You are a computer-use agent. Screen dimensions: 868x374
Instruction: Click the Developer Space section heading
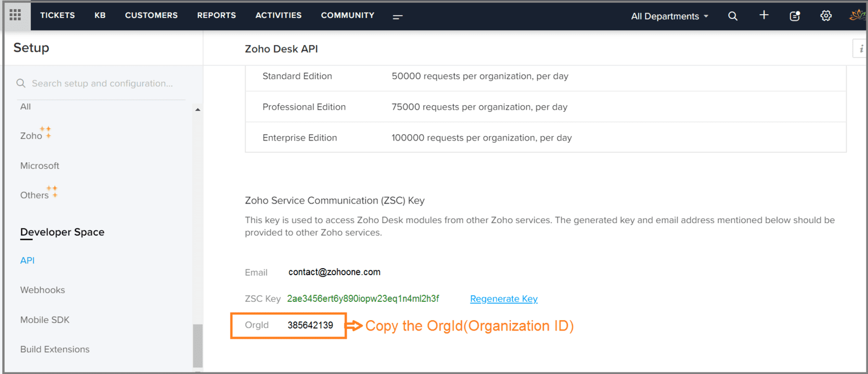pyautogui.click(x=62, y=232)
